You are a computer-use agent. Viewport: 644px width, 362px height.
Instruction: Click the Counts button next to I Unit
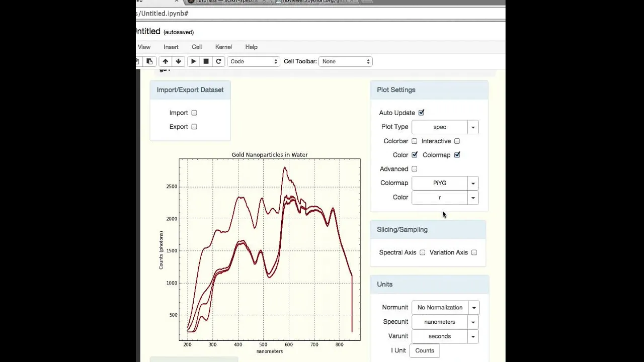(x=425, y=350)
